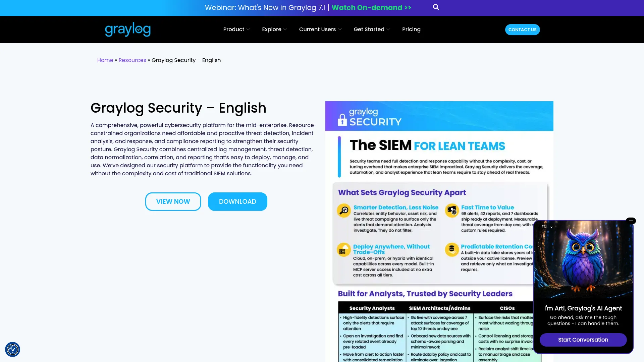Click Watch On-demand webinar link
The width and height of the screenshot is (644, 362).
coord(371,8)
